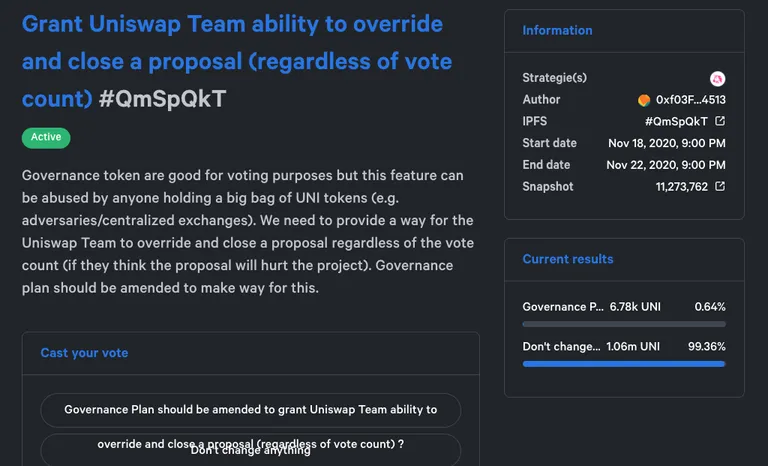Open the #QmSpQkT IPFS hash link
This screenshot has height=466, width=768.
676,121
